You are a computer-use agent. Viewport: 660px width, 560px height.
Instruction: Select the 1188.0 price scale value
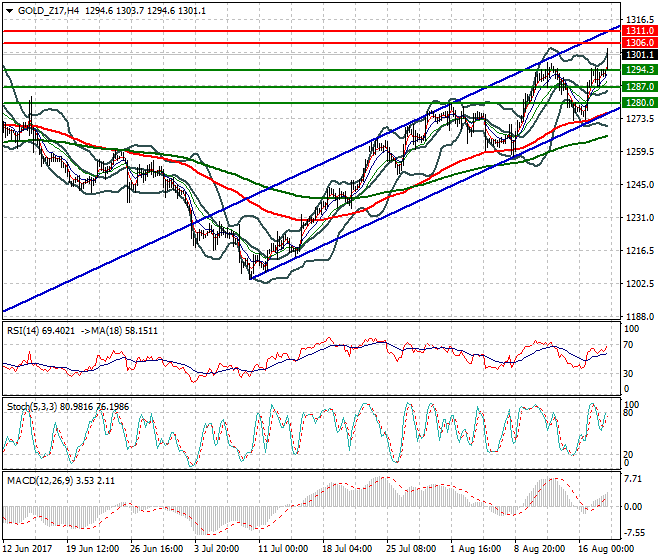[640, 317]
